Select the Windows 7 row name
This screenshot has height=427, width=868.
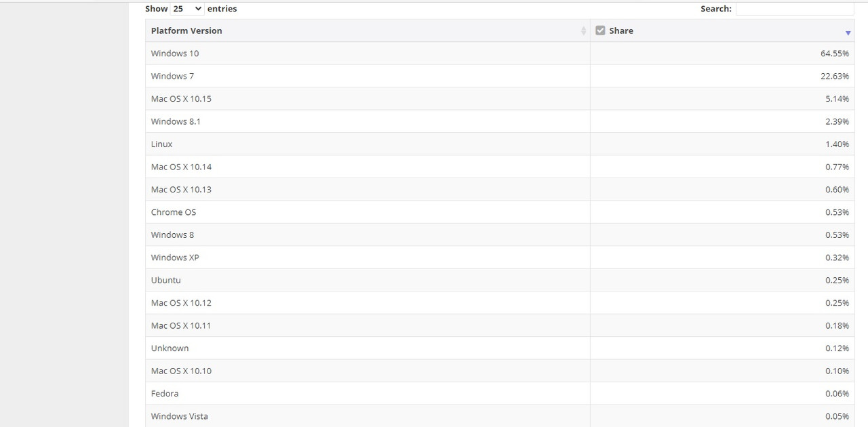click(172, 76)
